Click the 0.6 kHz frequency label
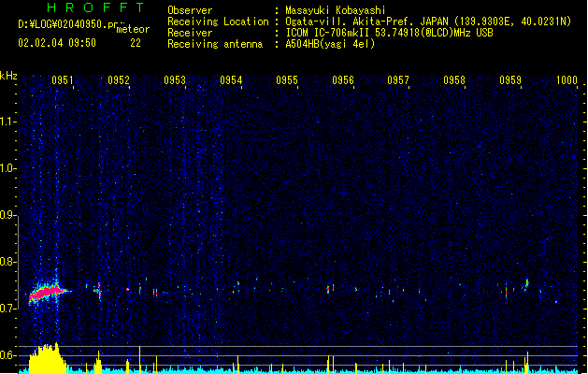This screenshot has width=588, height=374. pos(7,355)
